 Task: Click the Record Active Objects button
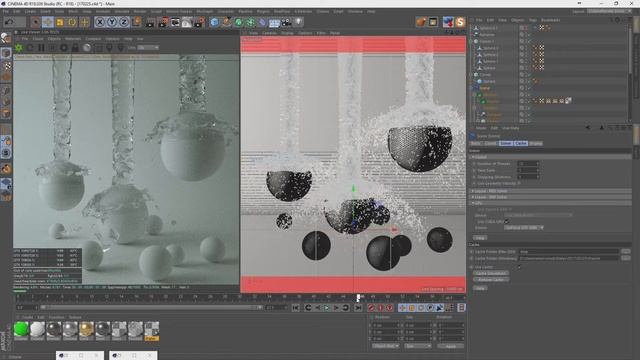tap(371, 308)
